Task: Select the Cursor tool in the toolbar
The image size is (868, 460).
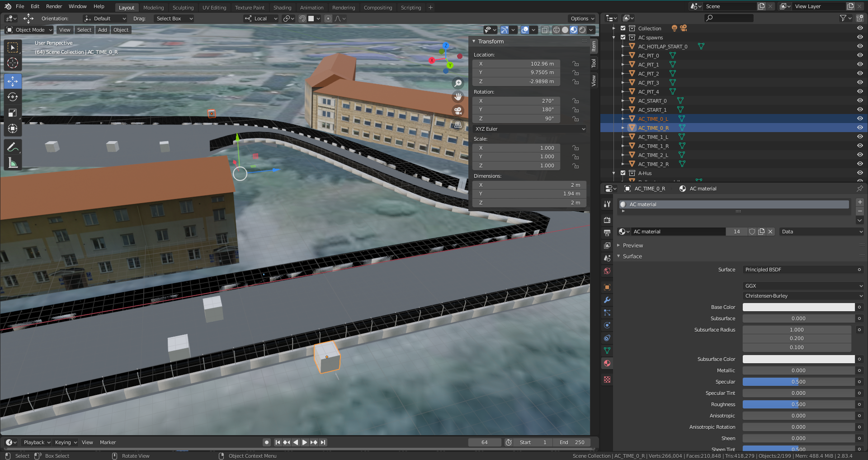Action: (13, 63)
